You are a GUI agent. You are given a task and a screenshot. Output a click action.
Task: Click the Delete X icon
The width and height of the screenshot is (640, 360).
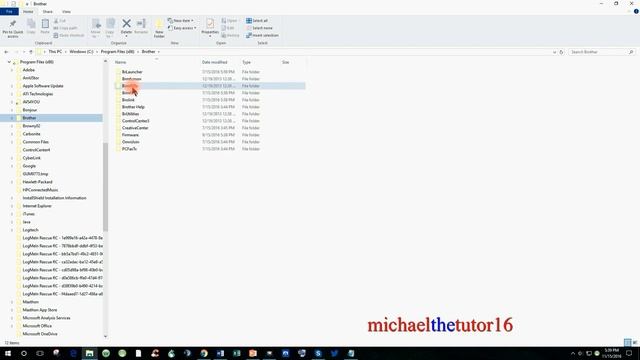127,24
